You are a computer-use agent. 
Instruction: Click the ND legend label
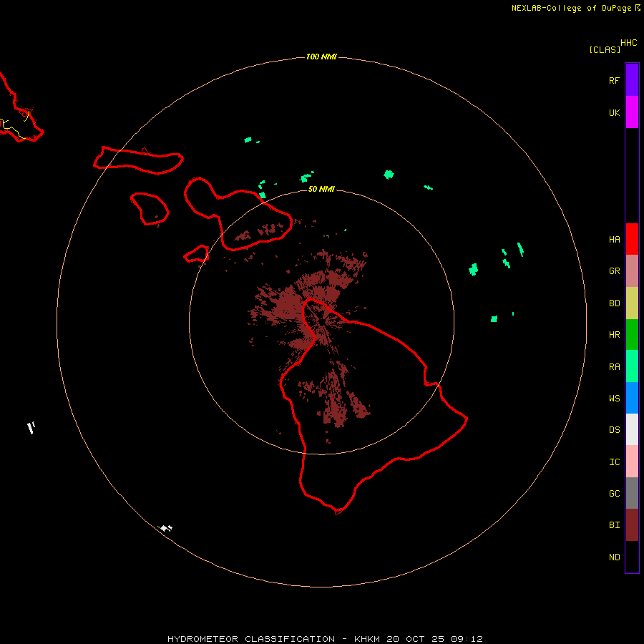614,557
